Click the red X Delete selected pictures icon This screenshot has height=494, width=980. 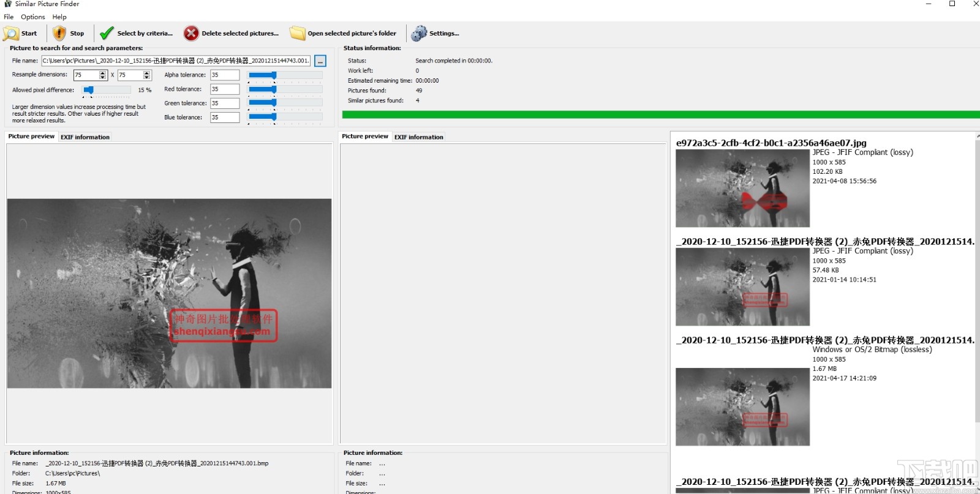click(191, 33)
